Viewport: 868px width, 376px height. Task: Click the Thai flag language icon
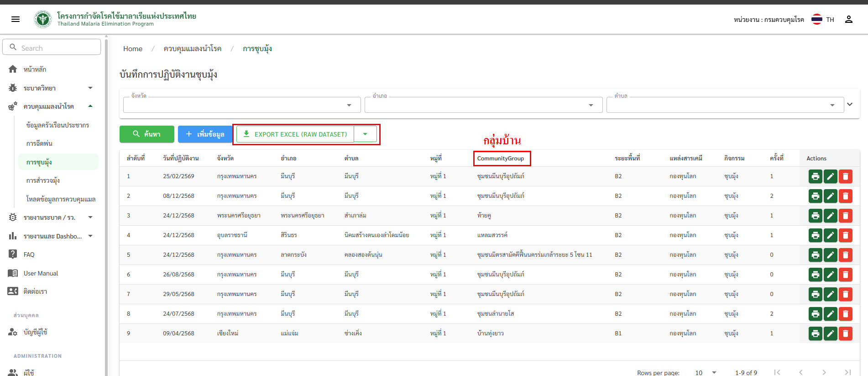coord(816,19)
